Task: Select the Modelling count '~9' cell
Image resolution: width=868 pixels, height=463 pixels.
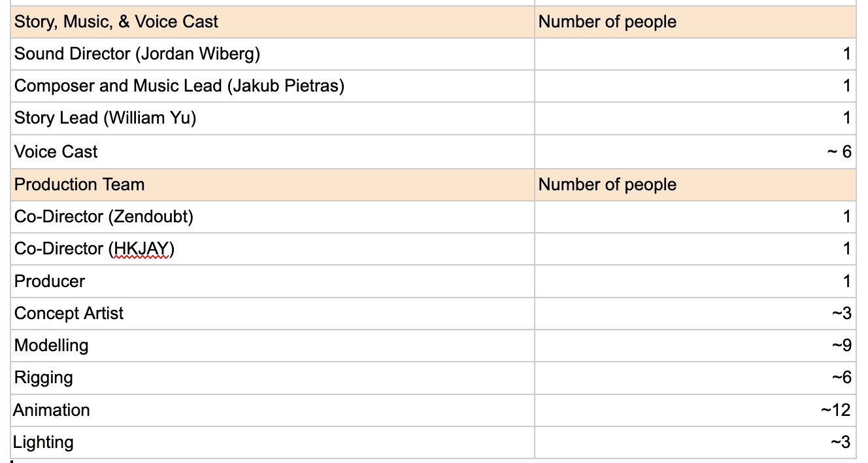Action: click(x=841, y=345)
